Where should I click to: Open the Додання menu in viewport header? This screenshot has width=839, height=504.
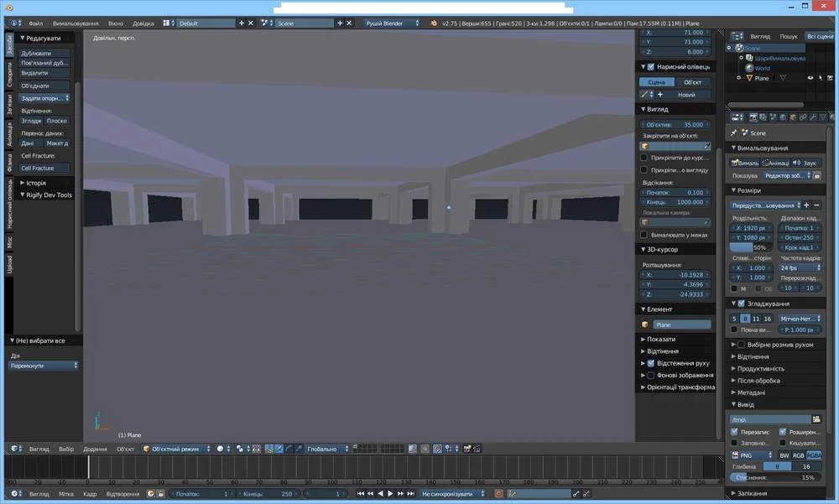[95, 449]
